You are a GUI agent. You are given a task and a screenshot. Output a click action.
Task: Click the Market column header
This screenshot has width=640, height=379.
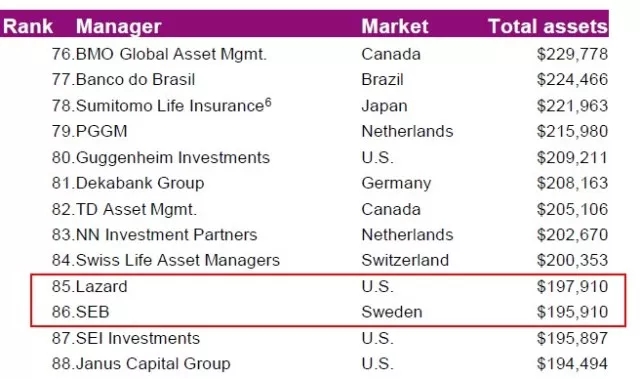coord(395,27)
